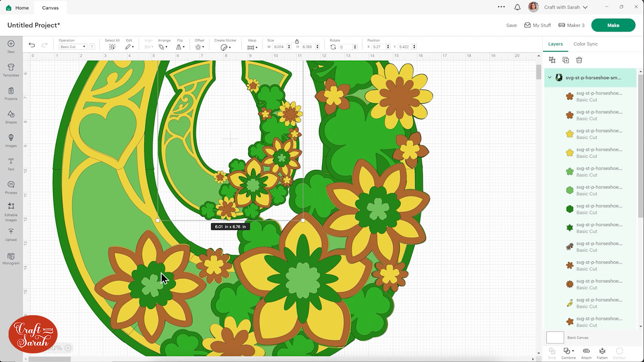Click the canvas vertical scrollbar
The width and height of the screenshot is (644, 362).
coord(538,72)
